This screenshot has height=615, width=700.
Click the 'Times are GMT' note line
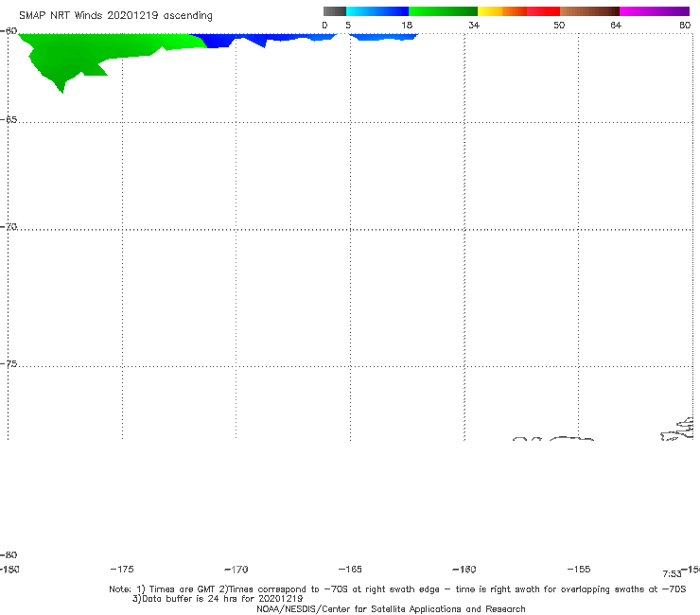[397, 589]
